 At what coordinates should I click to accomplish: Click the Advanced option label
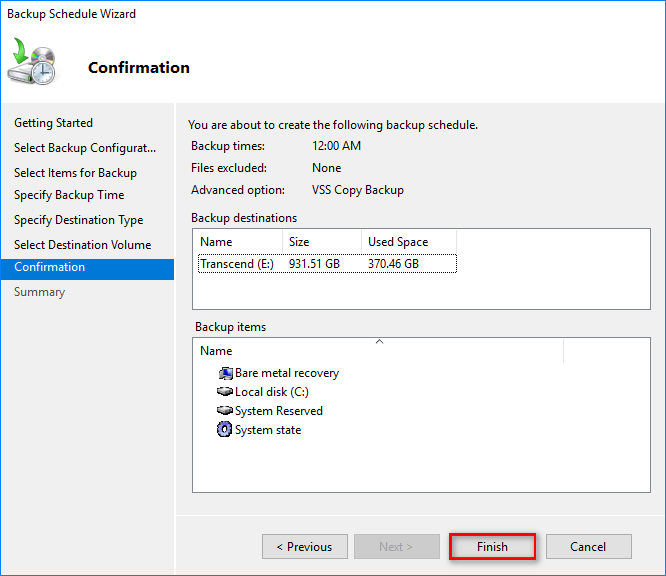238,190
